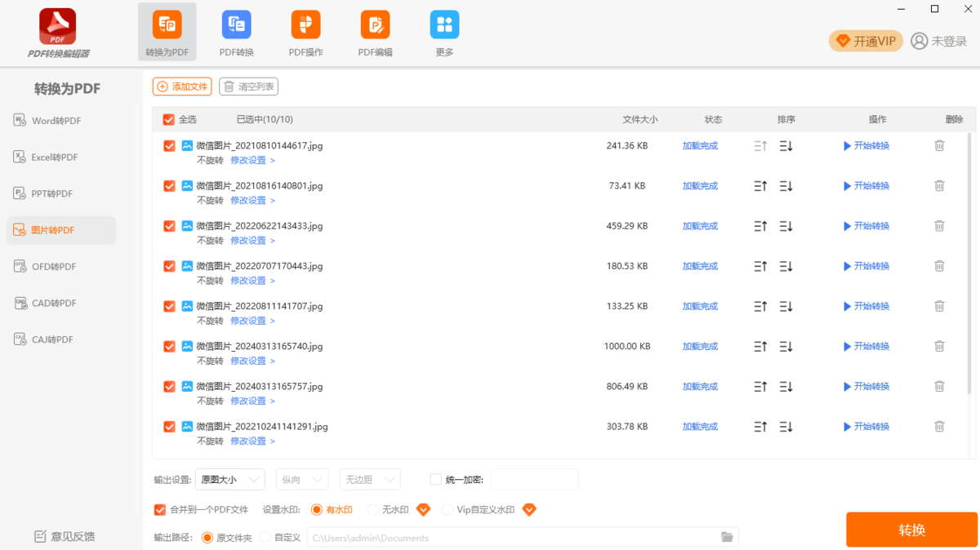Click the orange 转换 button
This screenshot has width=980, height=550.
coord(911,530)
